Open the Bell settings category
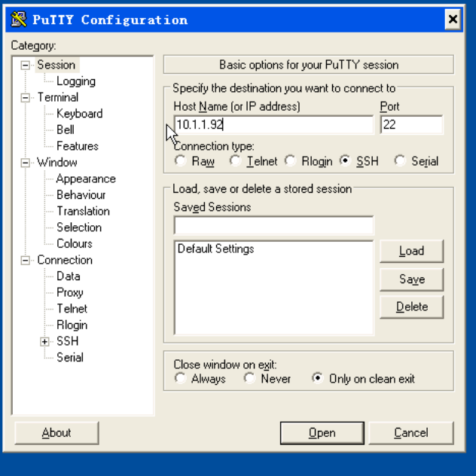This screenshot has height=476, width=476. coord(66,130)
